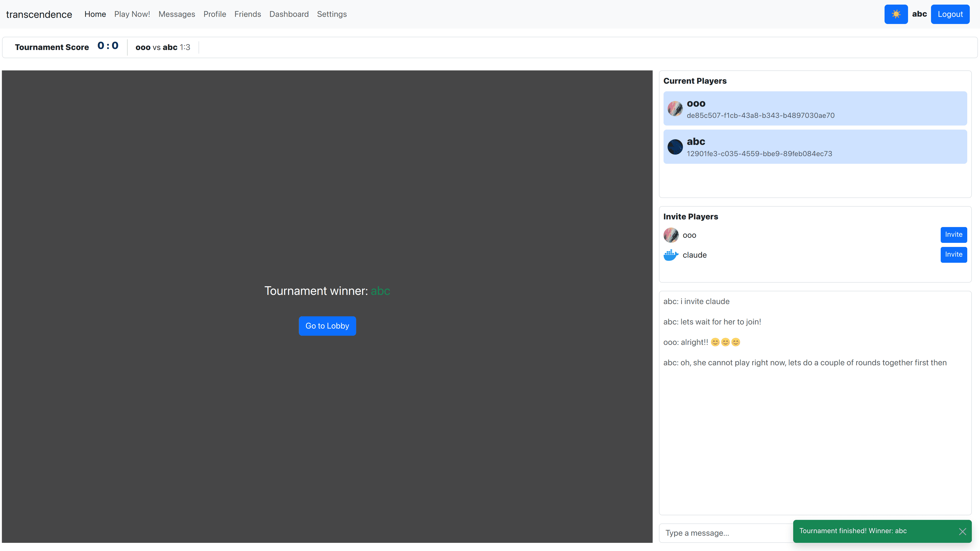Invite player claude to the game
The image size is (980, 551).
[x=953, y=254]
